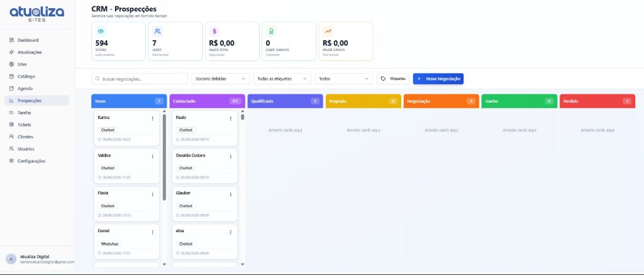Open the three-dot menu on Paulo card
The height and width of the screenshot is (275, 644).
[x=230, y=118]
